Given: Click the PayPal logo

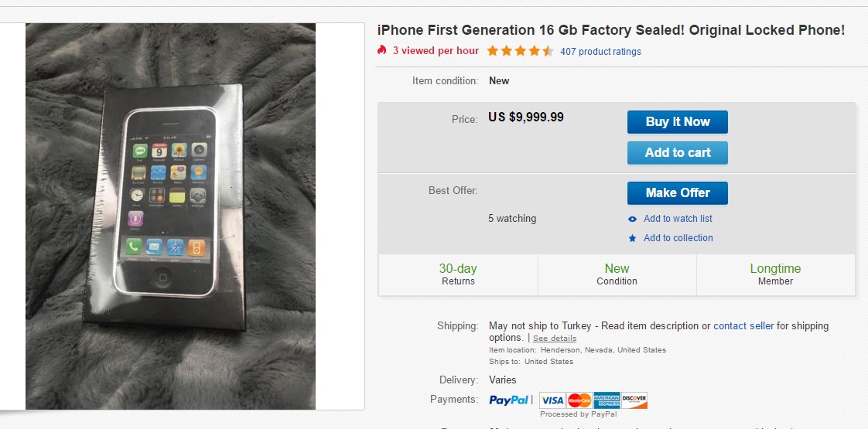Looking at the screenshot, I should (x=509, y=400).
